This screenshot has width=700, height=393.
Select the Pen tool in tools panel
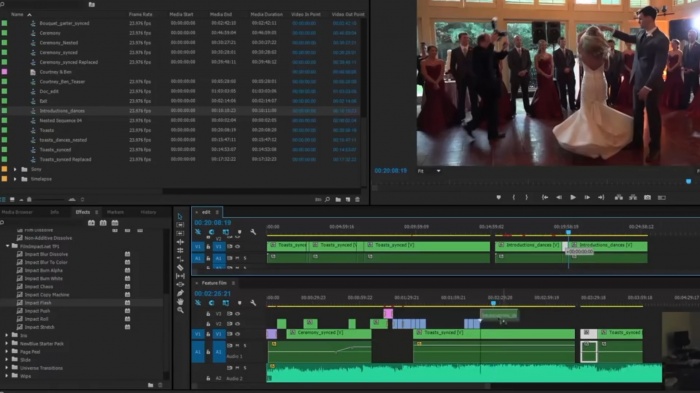tap(180, 293)
